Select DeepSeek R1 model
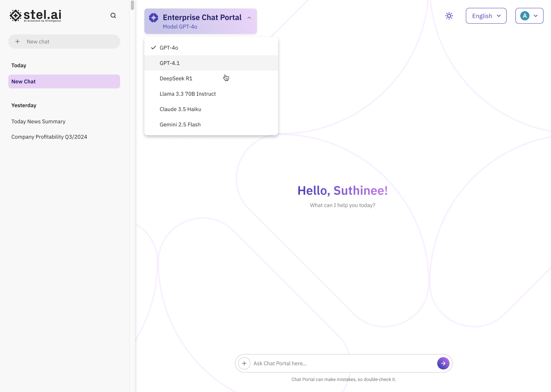Screen dimensions: 551x392 [176, 79]
